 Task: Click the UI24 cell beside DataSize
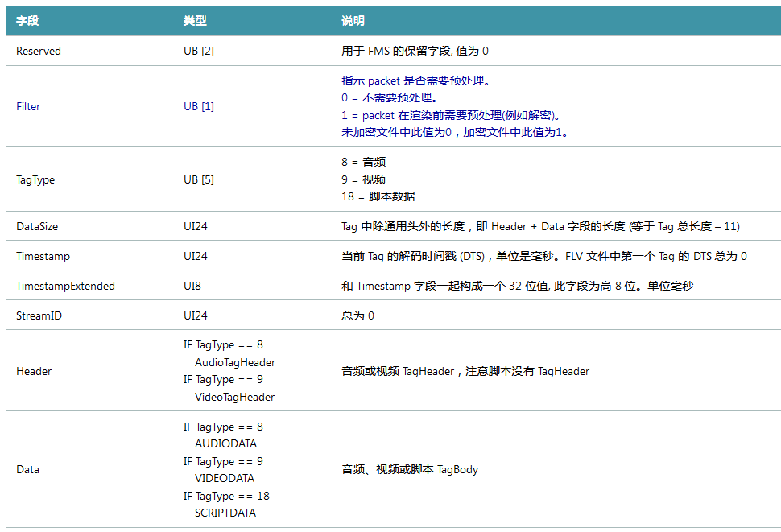192,226
